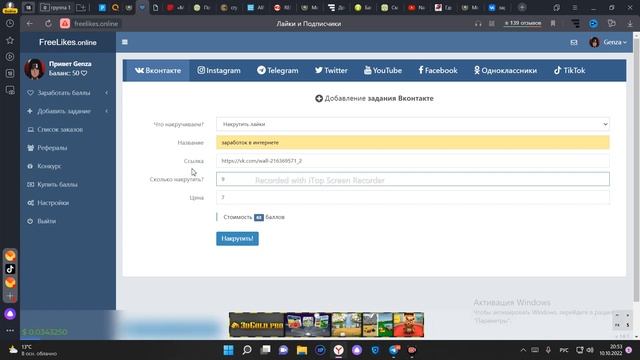Image resolution: width=640 pixels, height=360 pixels.
Task: Expand the Заработать баллы sidebar menu
Action: [68, 93]
